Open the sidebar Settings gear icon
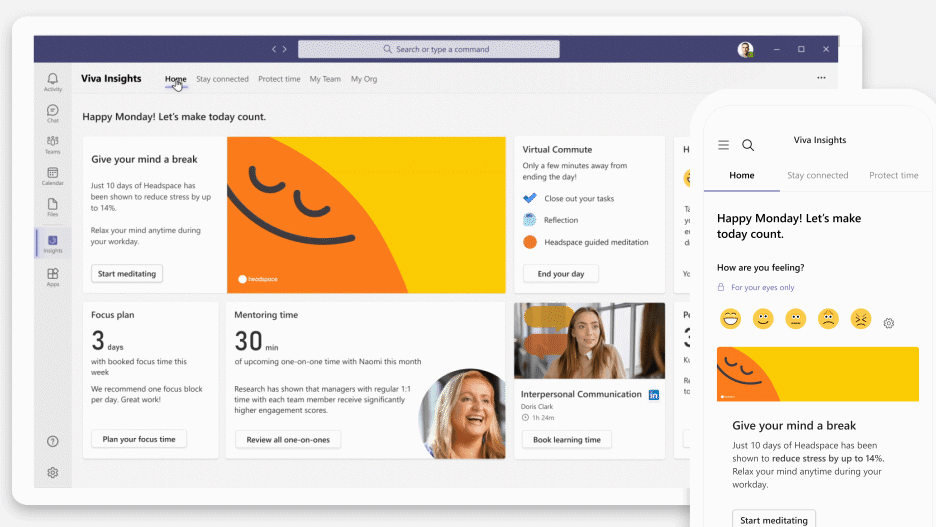The width and height of the screenshot is (936, 527). coord(53,473)
